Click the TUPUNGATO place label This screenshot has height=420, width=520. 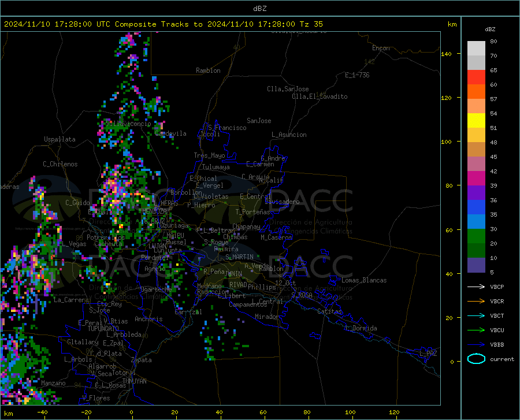coord(103,329)
